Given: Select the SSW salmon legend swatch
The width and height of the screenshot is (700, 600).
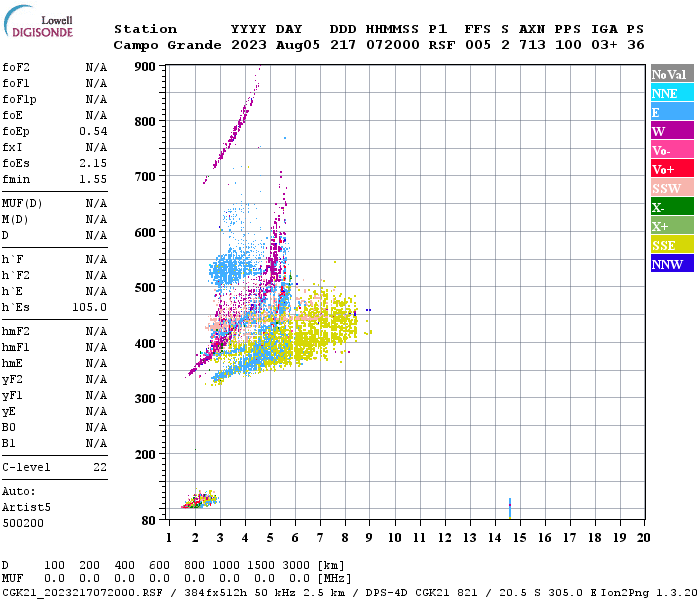Looking at the screenshot, I should (x=672, y=188).
